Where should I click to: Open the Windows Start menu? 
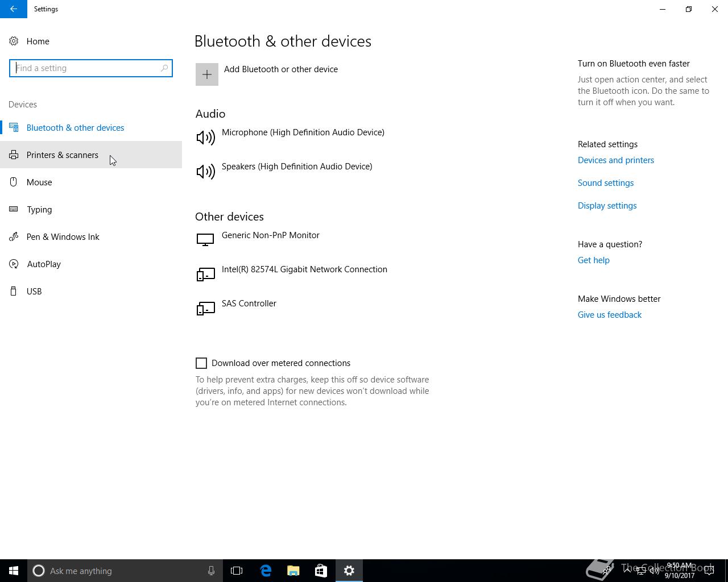(14, 571)
